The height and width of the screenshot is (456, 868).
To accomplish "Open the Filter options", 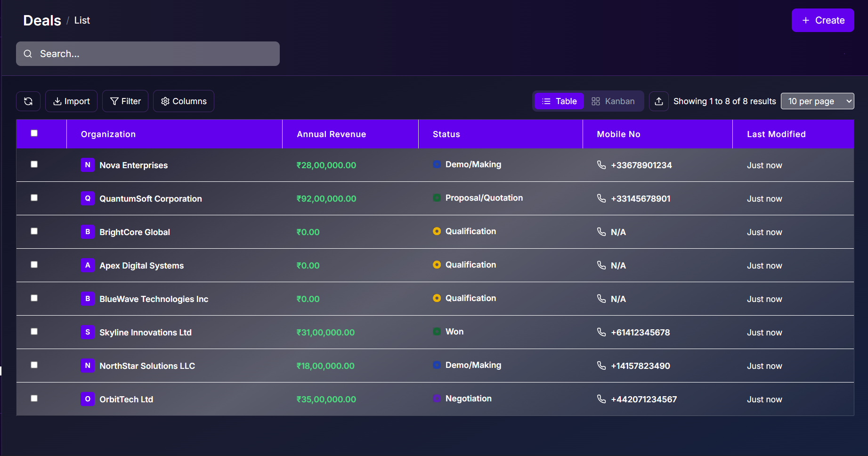I will coord(125,101).
